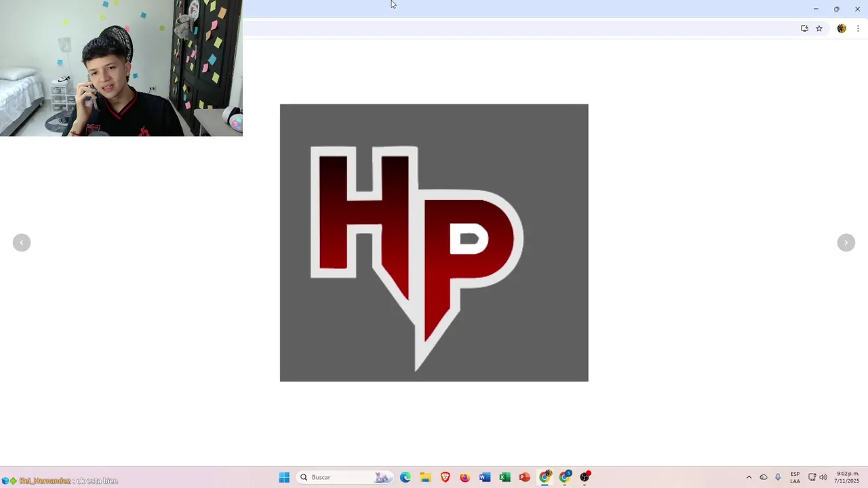The image size is (868, 488).
Task: Open the clock showing 9:02 p.m.
Action: (x=848, y=477)
